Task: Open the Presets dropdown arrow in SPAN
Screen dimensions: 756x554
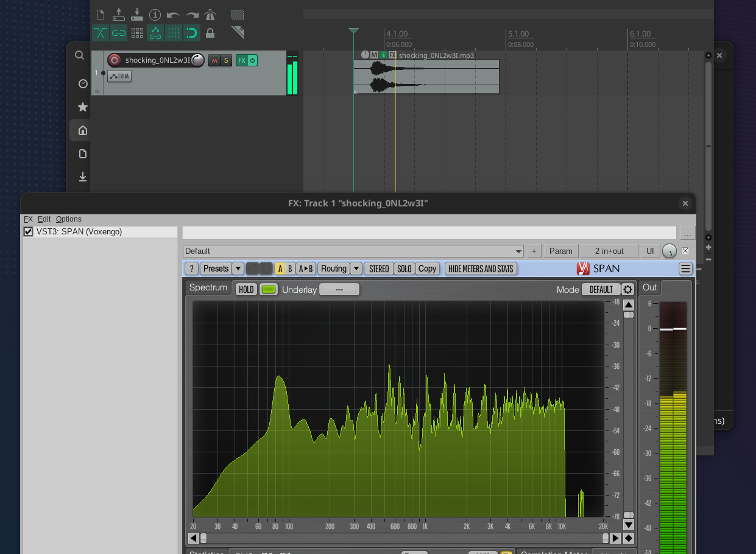Action: point(238,268)
